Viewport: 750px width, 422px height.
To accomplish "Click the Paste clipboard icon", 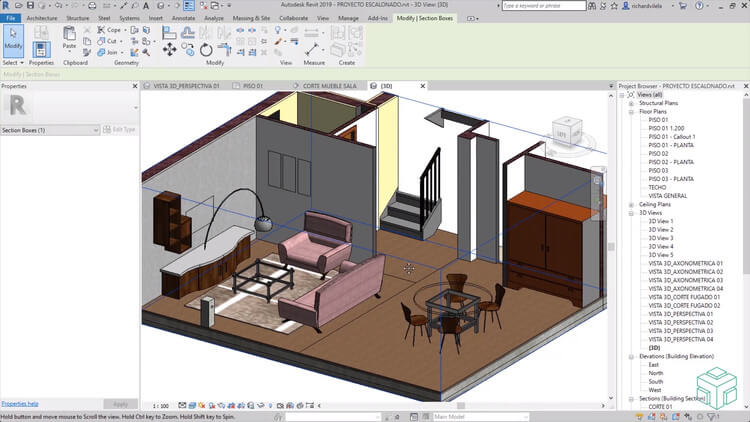I will (69, 35).
